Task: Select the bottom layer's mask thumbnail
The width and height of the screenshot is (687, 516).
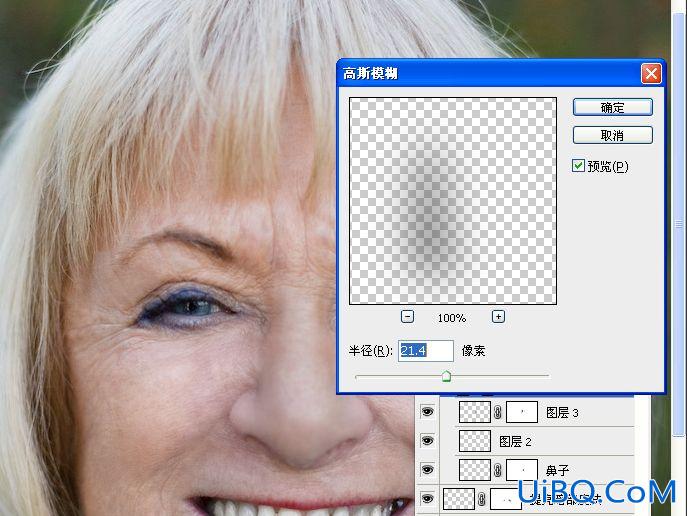Action: click(x=506, y=498)
